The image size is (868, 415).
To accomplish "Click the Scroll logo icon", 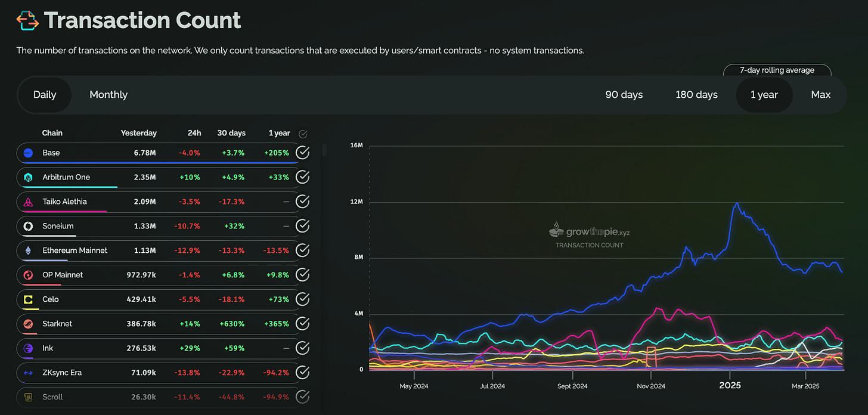I will pos(28,397).
